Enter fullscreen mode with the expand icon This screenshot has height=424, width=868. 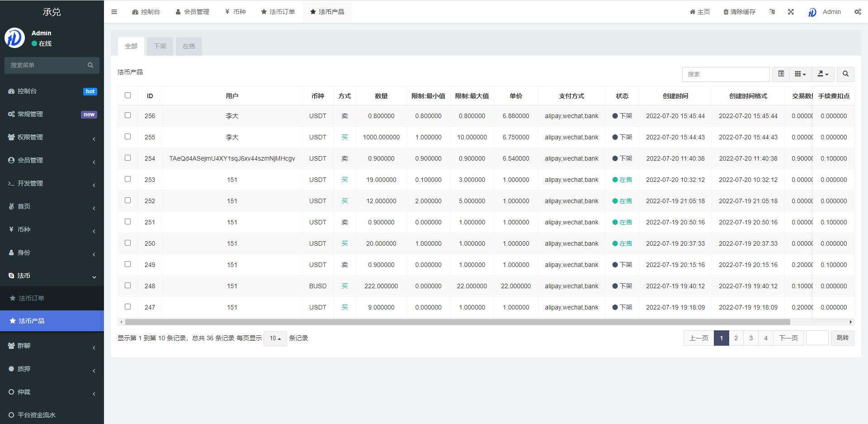791,12
